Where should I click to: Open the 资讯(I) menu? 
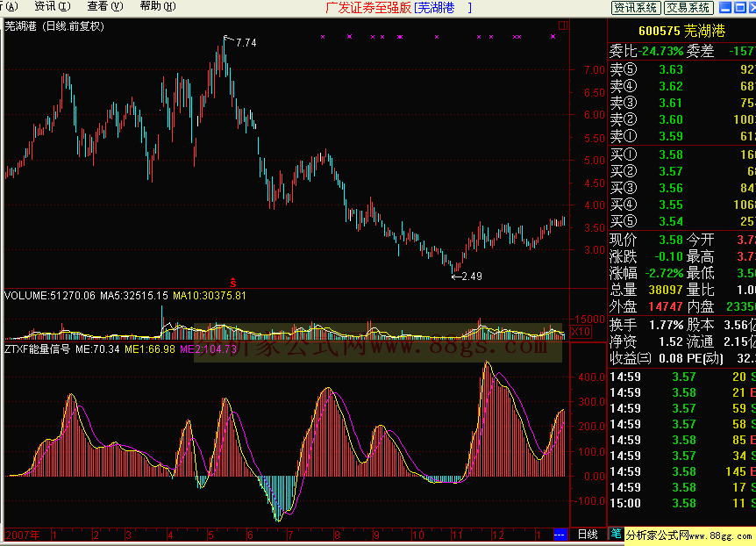click(53, 6)
